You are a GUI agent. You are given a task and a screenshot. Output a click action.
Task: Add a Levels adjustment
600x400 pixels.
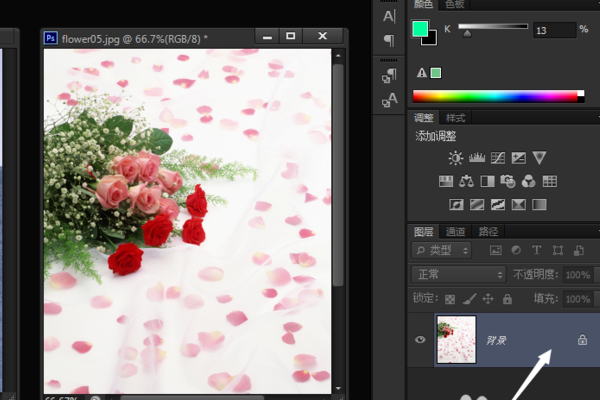[x=477, y=158]
